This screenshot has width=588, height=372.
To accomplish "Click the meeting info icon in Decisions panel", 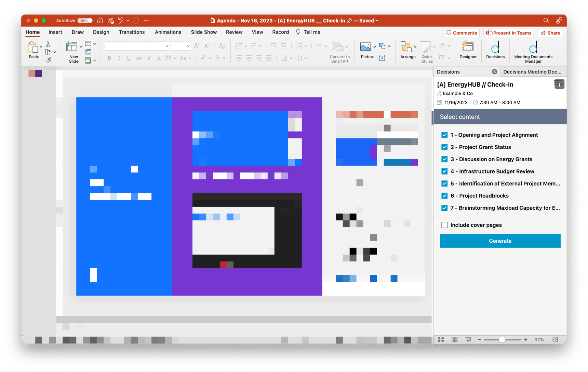I will pos(559,84).
